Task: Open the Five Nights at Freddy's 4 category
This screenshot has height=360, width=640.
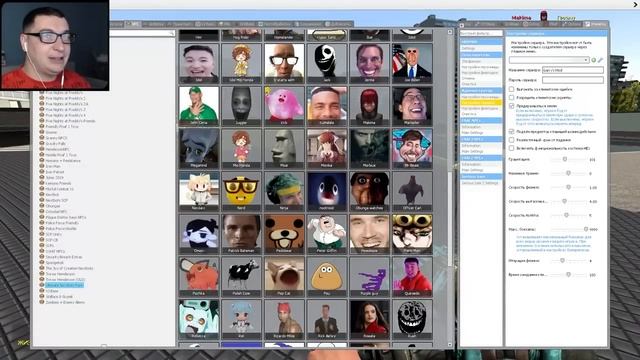Action: point(65,115)
